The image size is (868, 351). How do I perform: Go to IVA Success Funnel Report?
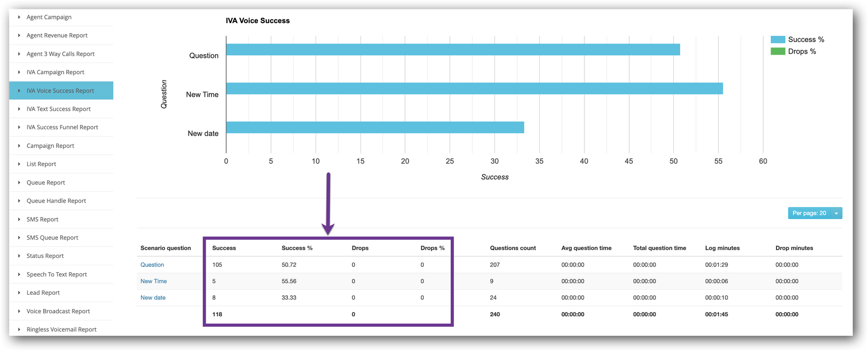(x=62, y=128)
